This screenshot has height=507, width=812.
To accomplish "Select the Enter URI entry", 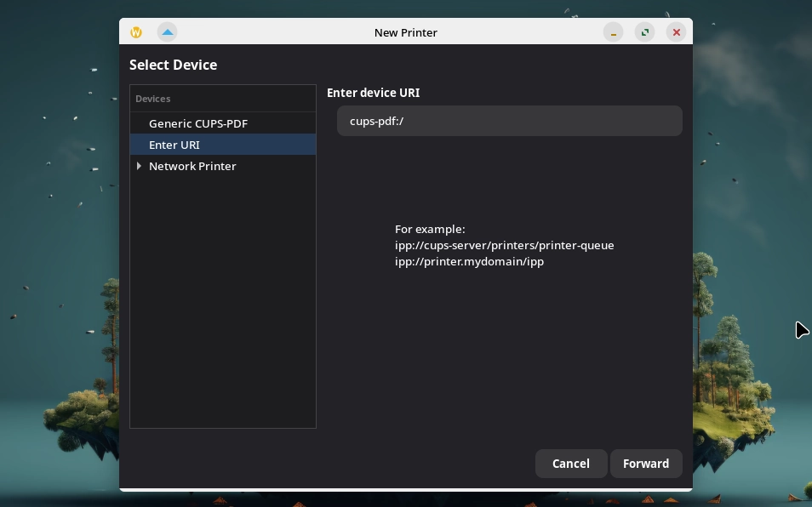I will coord(174,145).
